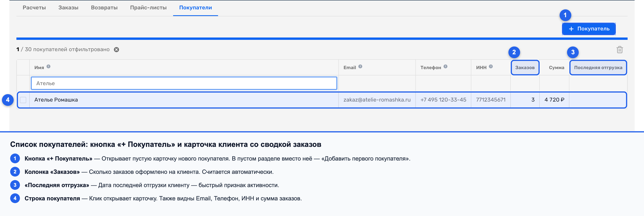The image size is (644, 216).
Task: Focus the name filter field containing Ателье
Action: 184,83
